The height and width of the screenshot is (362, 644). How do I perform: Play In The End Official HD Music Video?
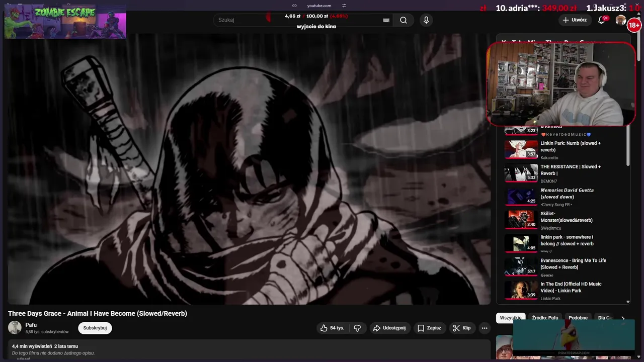pos(571,287)
